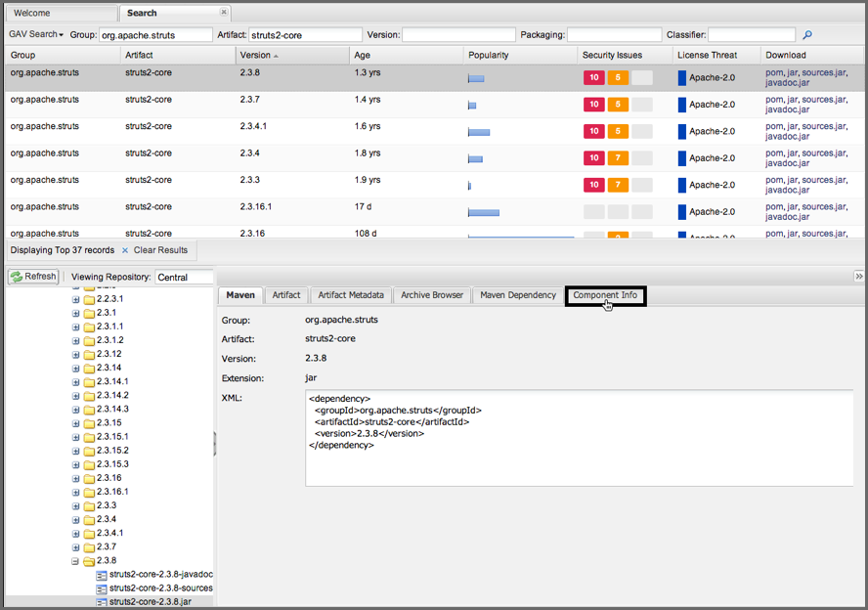Collapse the 2.3.8 tree node
Image resolution: width=868 pixels, height=610 pixels.
click(x=76, y=561)
